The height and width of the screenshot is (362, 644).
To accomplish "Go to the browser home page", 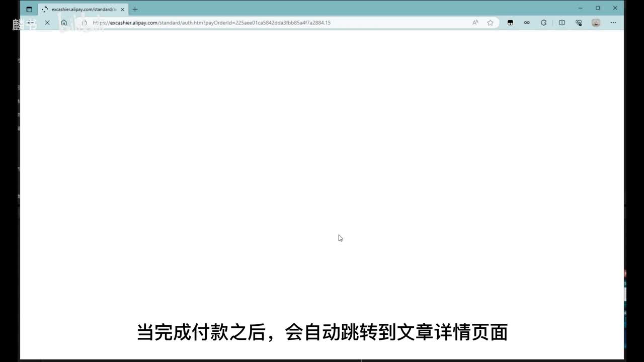I will 64,23.
